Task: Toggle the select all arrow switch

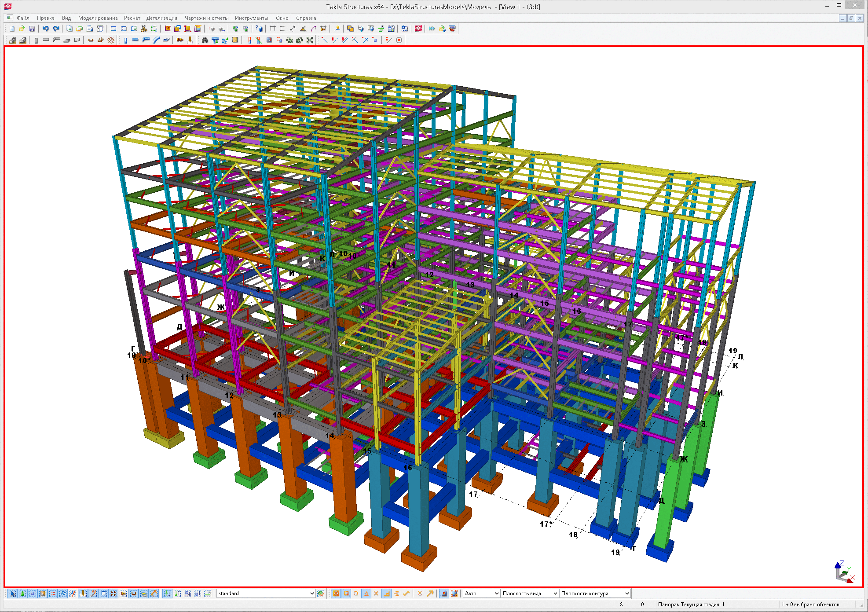Action: click(x=12, y=594)
